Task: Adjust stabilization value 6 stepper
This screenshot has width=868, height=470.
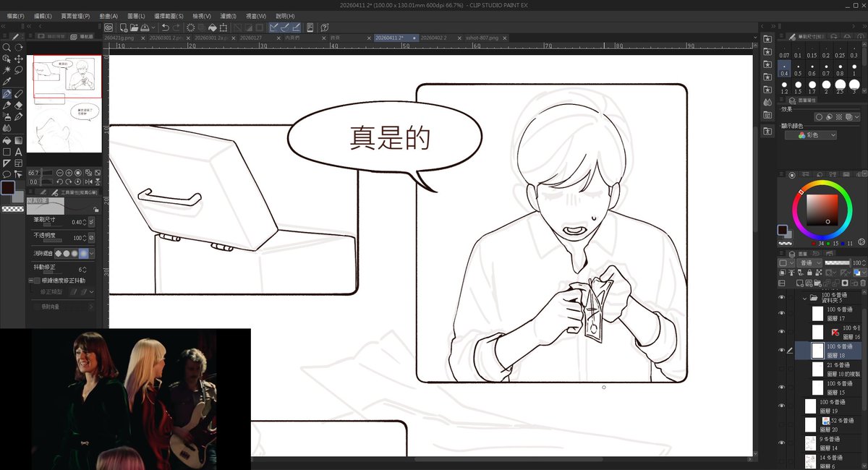Action: pos(85,269)
